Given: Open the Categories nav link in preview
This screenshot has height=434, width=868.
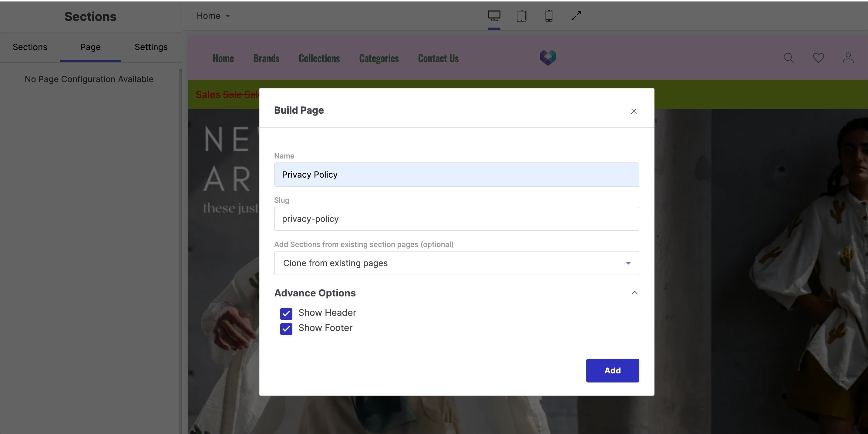Looking at the screenshot, I should click(379, 58).
